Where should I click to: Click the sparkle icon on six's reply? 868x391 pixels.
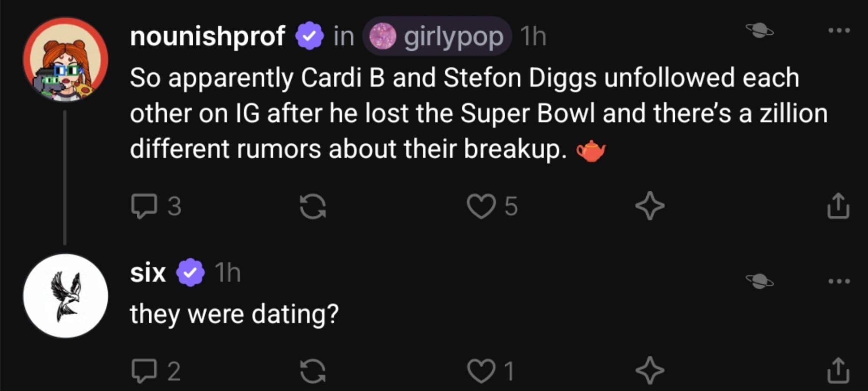(650, 371)
